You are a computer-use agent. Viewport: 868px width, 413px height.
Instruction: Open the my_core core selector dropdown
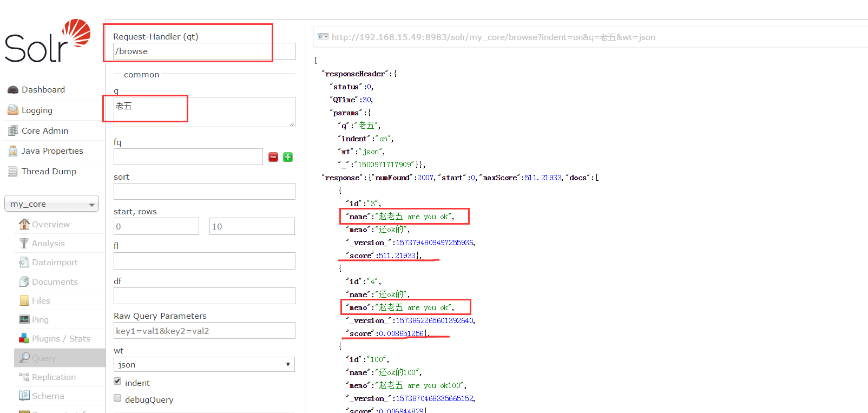coord(51,204)
